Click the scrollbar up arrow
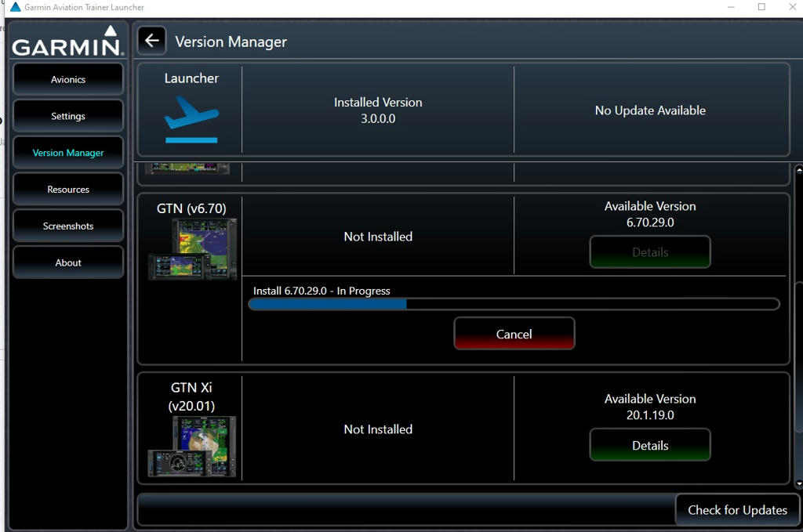Screen dimensions: 803x532 tap(799, 169)
